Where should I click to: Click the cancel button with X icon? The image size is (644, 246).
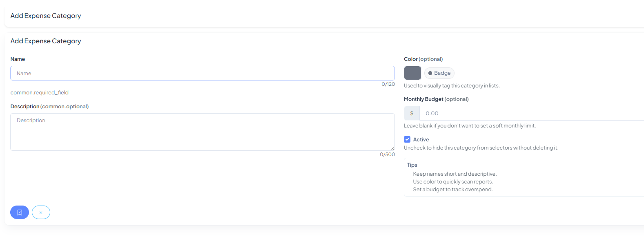click(41, 212)
